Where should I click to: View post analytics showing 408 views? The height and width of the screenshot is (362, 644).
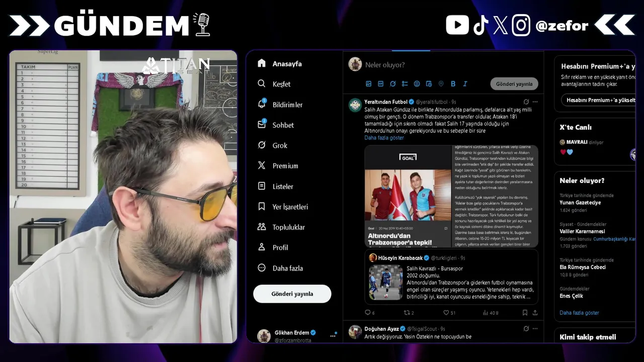coord(491,313)
